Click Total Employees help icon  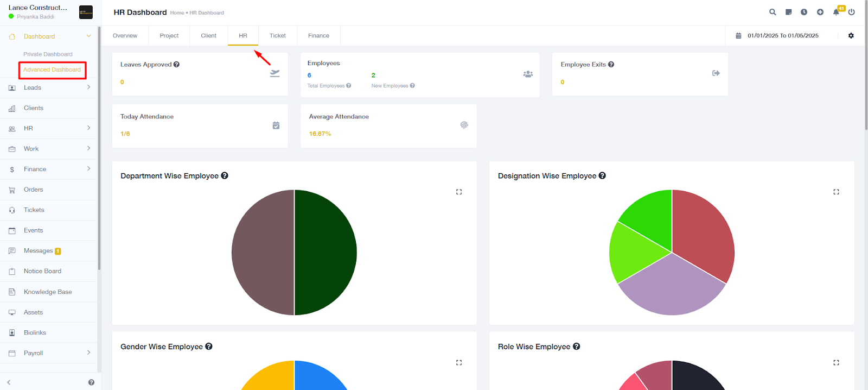pyautogui.click(x=348, y=86)
